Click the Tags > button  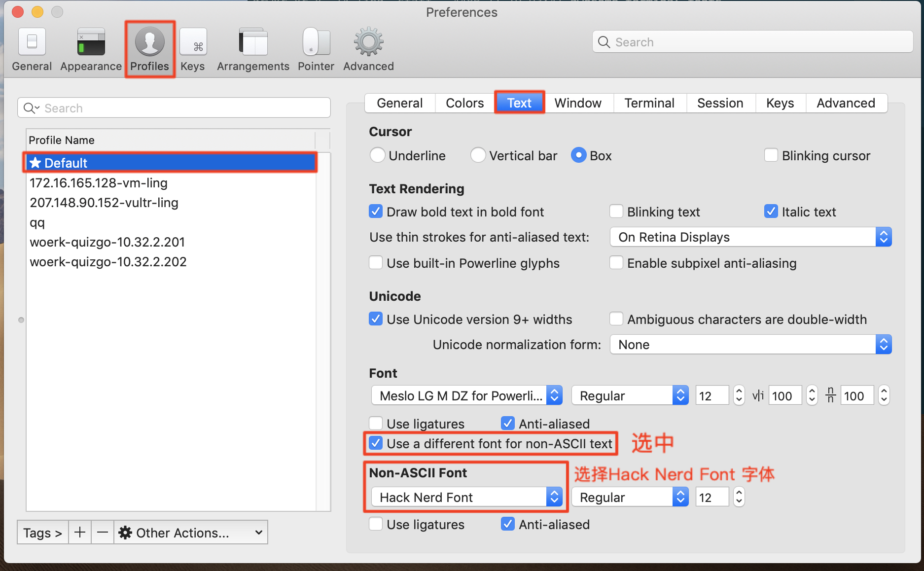[42, 533]
